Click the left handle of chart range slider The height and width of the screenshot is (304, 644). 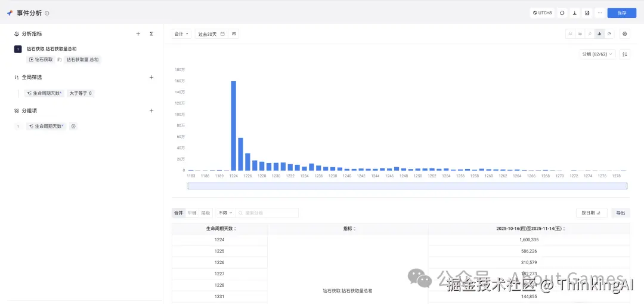pos(188,186)
